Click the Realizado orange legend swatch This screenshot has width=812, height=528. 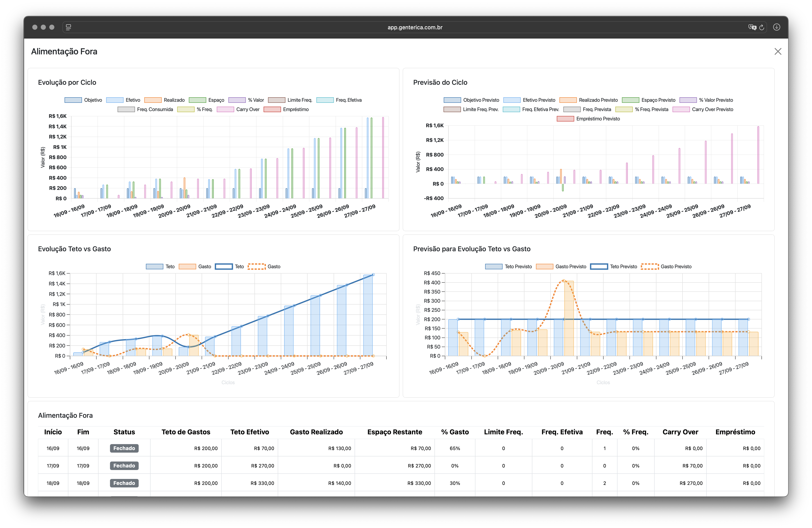pos(153,100)
